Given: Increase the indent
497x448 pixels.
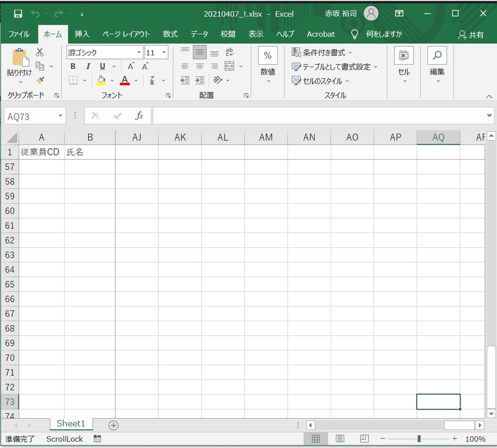Looking at the screenshot, I should point(199,80).
